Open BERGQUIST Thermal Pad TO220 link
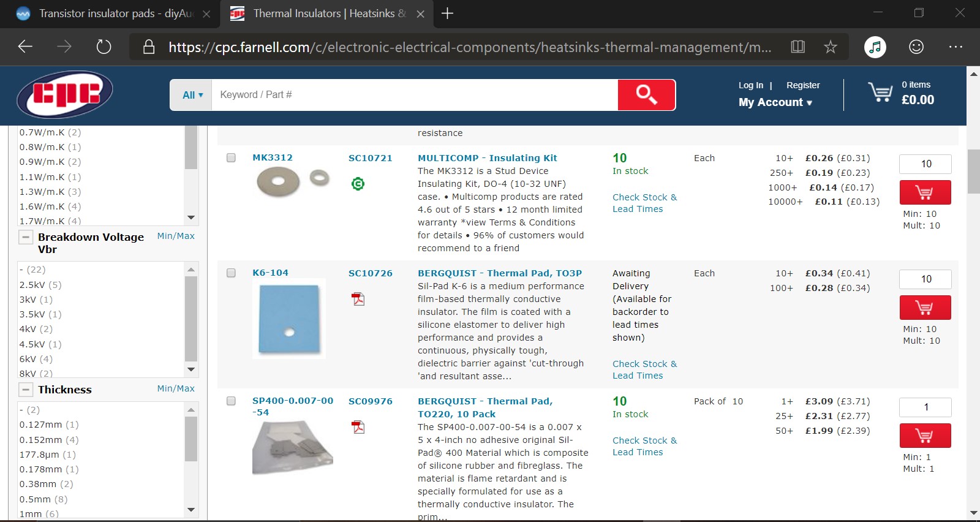 click(x=485, y=407)
